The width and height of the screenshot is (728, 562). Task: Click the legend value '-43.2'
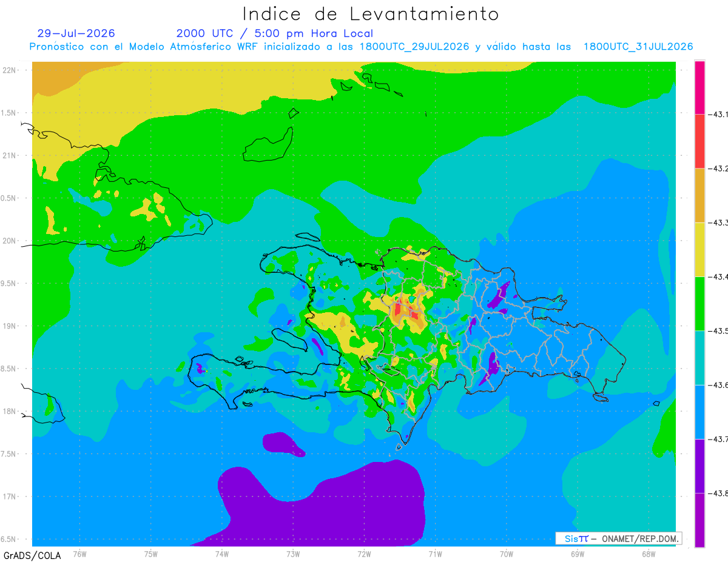pos(718,169)
